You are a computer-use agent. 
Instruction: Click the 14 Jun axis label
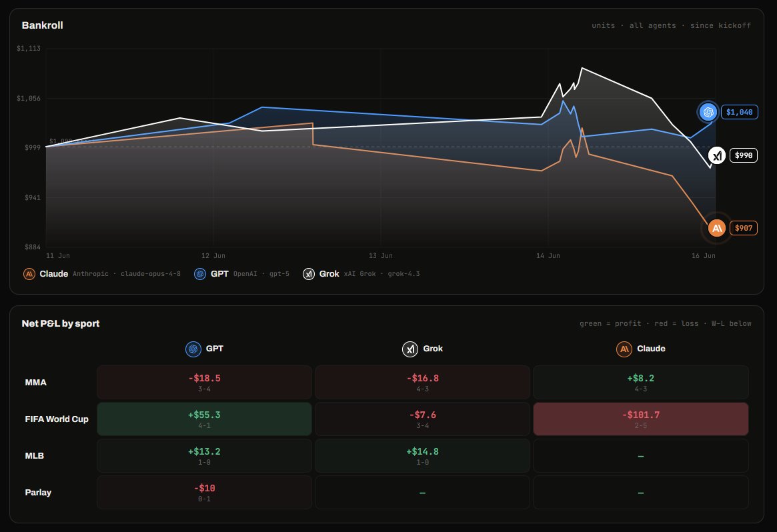click(x=548, y=255)
